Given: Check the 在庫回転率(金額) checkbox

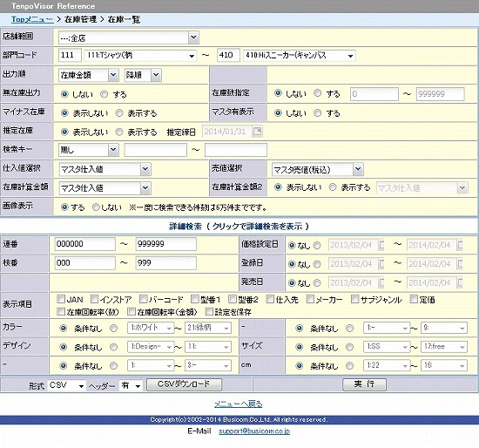Looking at the screenshot, I should click(132, 312).
